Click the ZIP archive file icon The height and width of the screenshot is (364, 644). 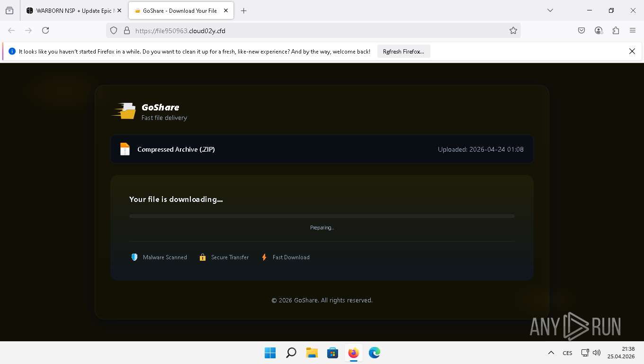(125, 149)
